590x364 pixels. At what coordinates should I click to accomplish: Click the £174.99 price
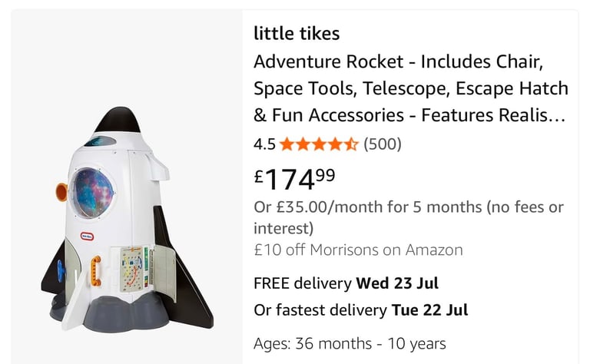tap(294, 179)
